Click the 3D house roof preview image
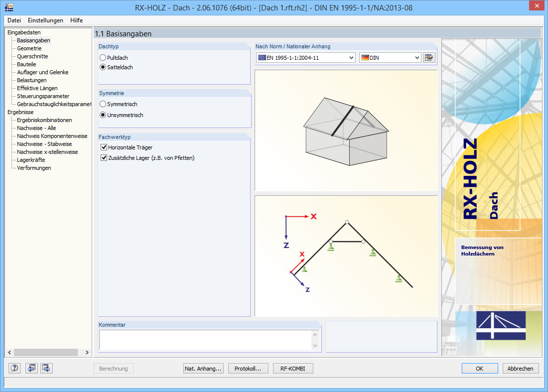Screen dimensions: 548x392 tap(346, 131)
